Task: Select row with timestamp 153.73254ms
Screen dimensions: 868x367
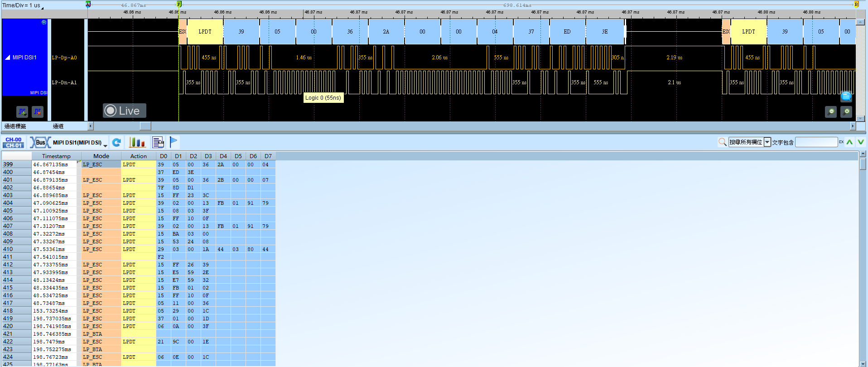Action: (x=139, y=311)
